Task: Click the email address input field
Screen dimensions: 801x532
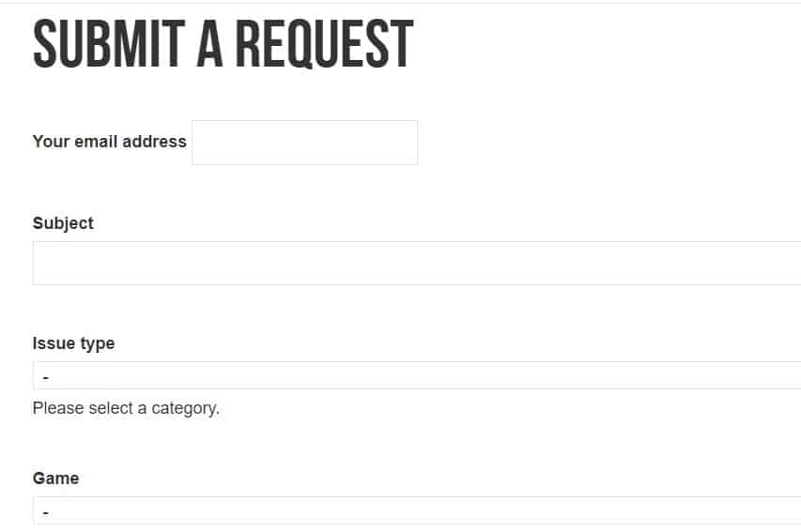Action: 304,143
